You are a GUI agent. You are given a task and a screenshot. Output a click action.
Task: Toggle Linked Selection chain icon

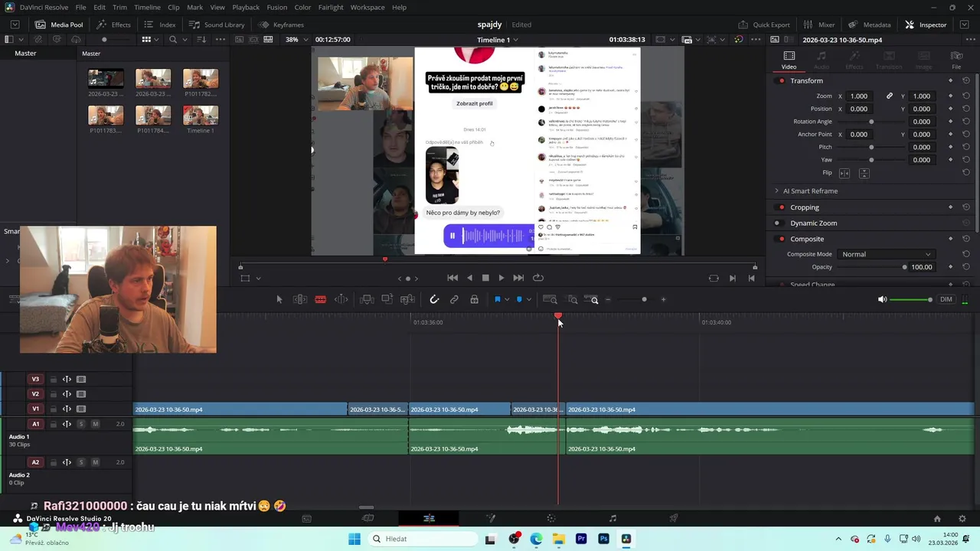coord(454,299)
